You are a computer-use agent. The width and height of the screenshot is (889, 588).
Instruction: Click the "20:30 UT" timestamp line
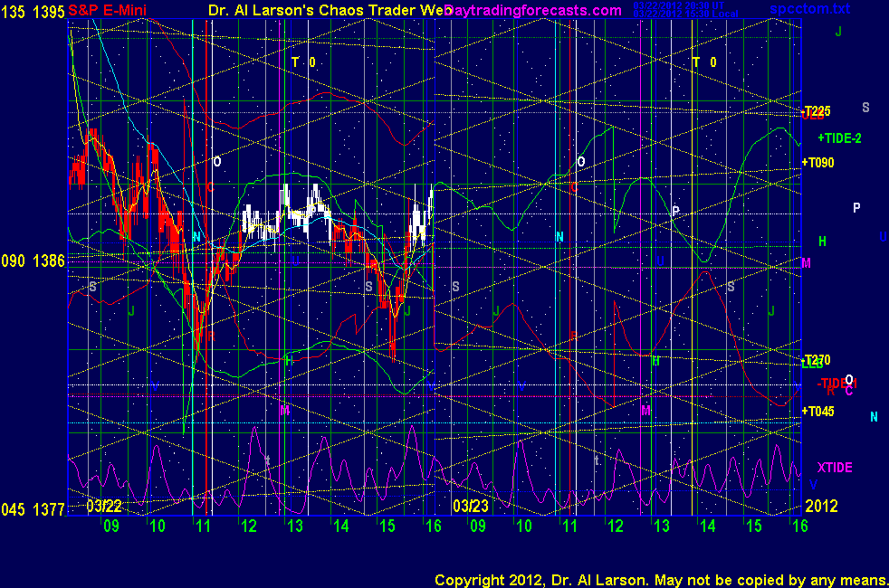[679, 5]
